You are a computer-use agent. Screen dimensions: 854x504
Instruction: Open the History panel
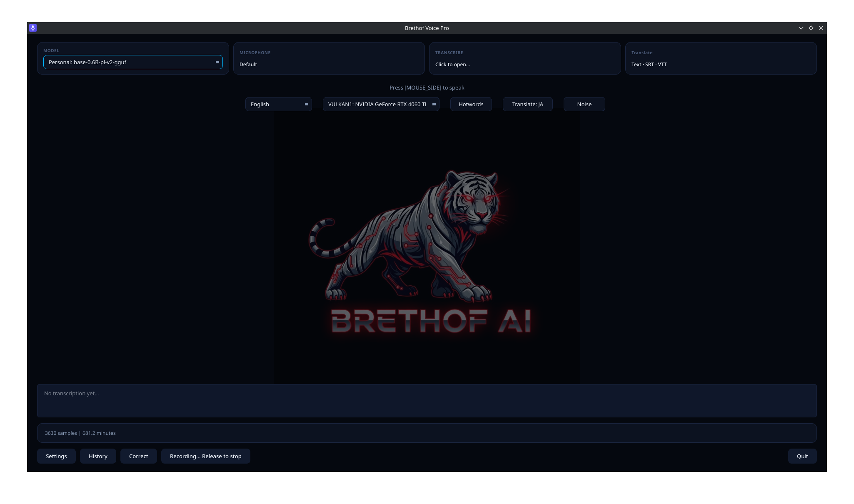(98, 456)
